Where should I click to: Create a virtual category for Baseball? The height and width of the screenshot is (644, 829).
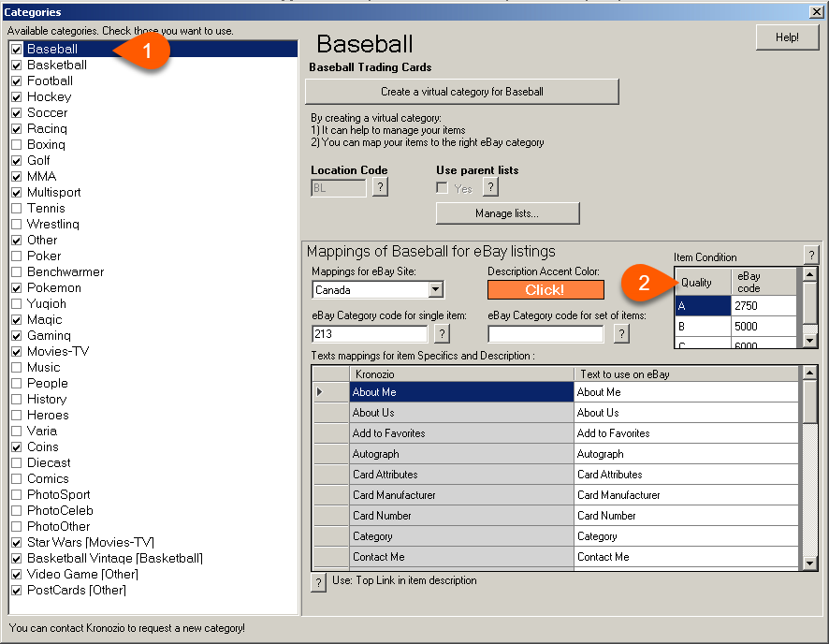click(462, 92)
